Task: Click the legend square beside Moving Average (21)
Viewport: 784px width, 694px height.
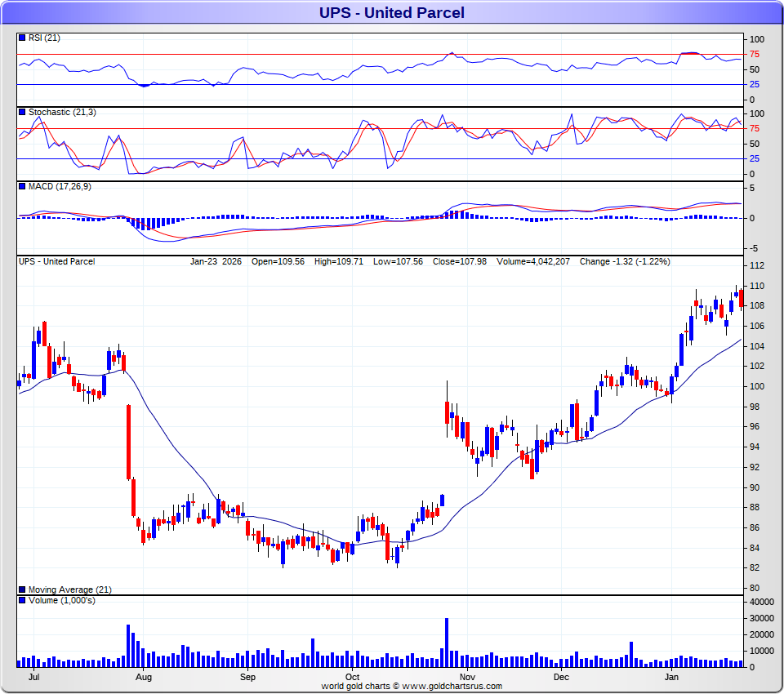Action: [22, 589]
